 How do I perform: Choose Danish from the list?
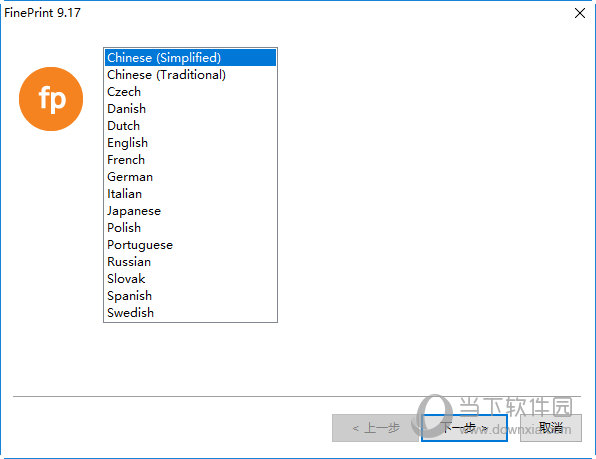point(190,109)
